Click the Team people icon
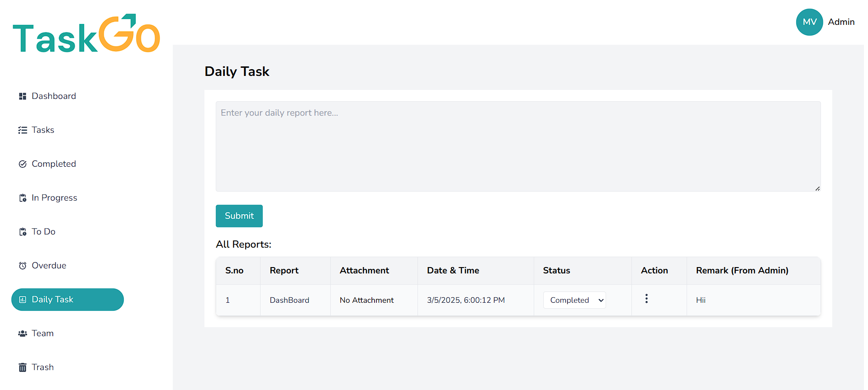Image resolution: width=868 pixels, height=390 pixels. click(23, 334)
